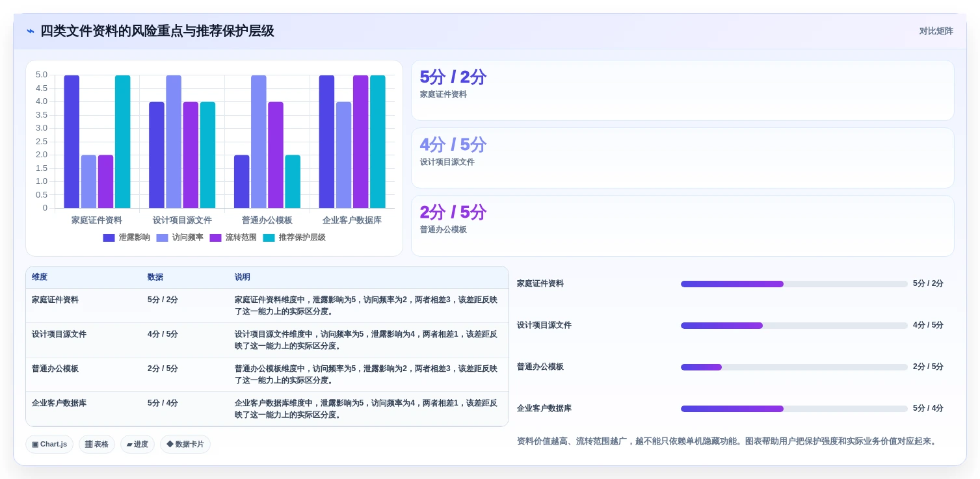Click the 访问频率 bar for 家庭证件资料
This screenshot has height=479, width=980.
coord(88,181)
